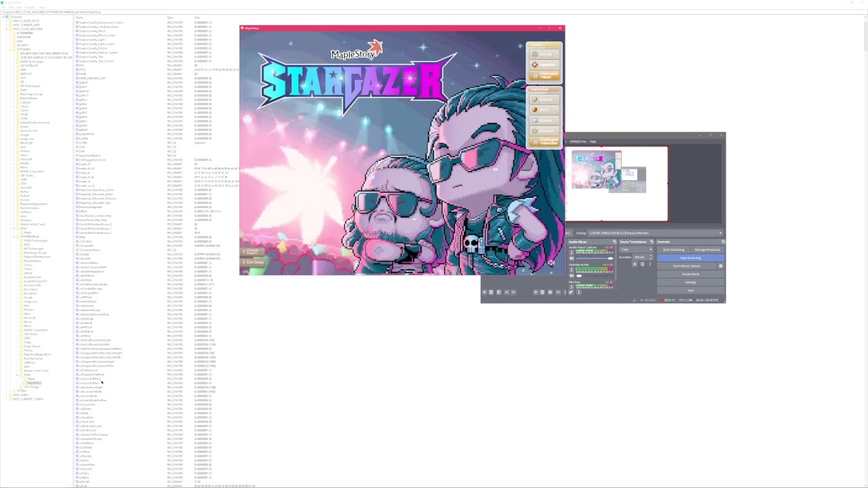Expand the HARDWARE registry key
The image size is (868, 488).
click(10, 37)
